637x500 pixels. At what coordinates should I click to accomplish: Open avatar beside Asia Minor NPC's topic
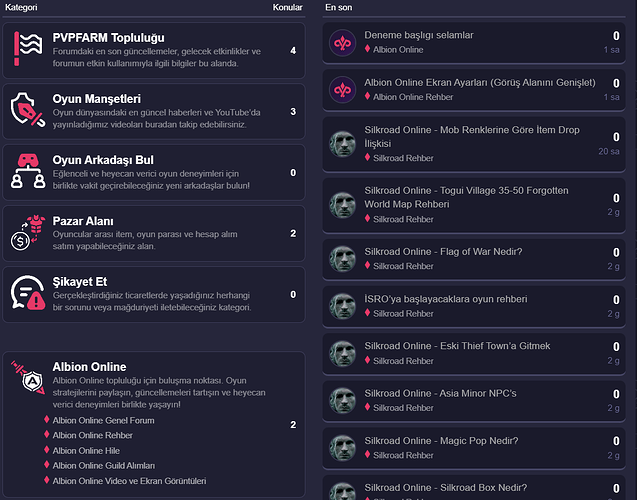(x=342, y=400)
